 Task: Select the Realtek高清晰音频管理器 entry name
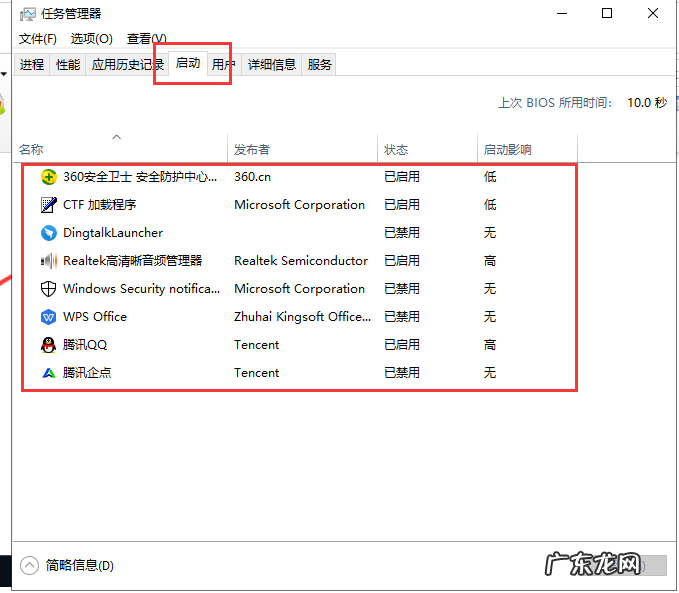click(133, 261)
